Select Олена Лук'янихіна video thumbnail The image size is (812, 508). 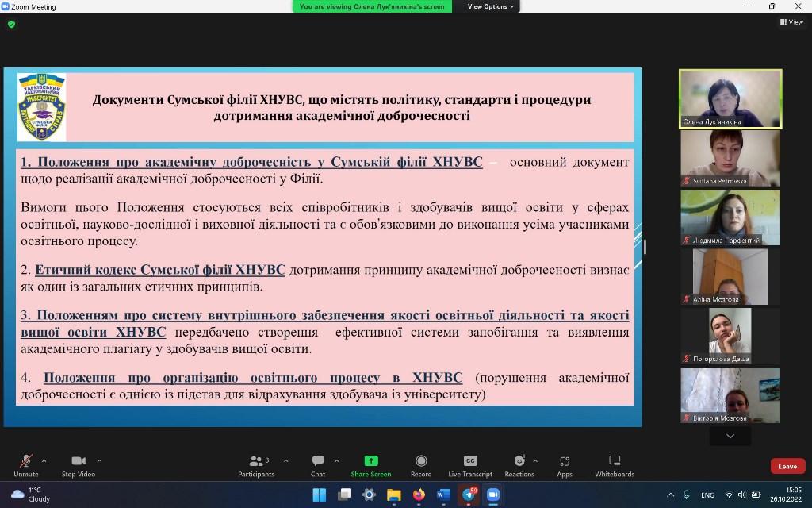point(730,98)
